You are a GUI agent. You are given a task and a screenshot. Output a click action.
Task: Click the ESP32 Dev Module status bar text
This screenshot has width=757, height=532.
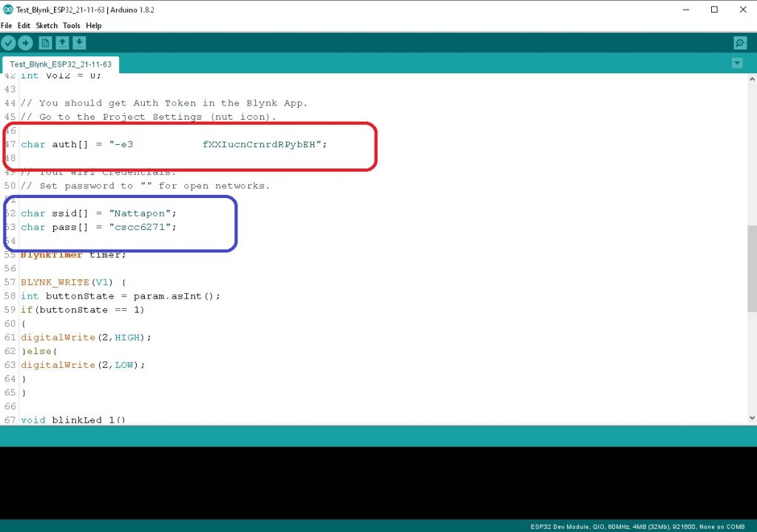click(x=637, y=527)
